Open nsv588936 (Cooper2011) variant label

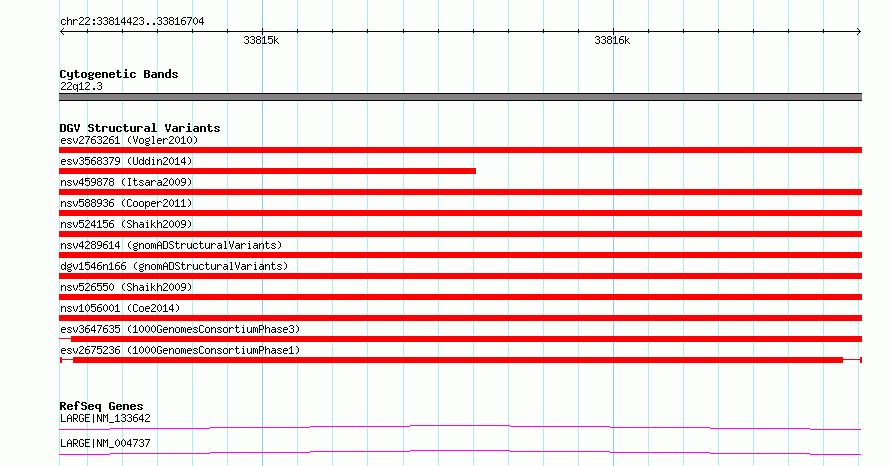[126, 203]
